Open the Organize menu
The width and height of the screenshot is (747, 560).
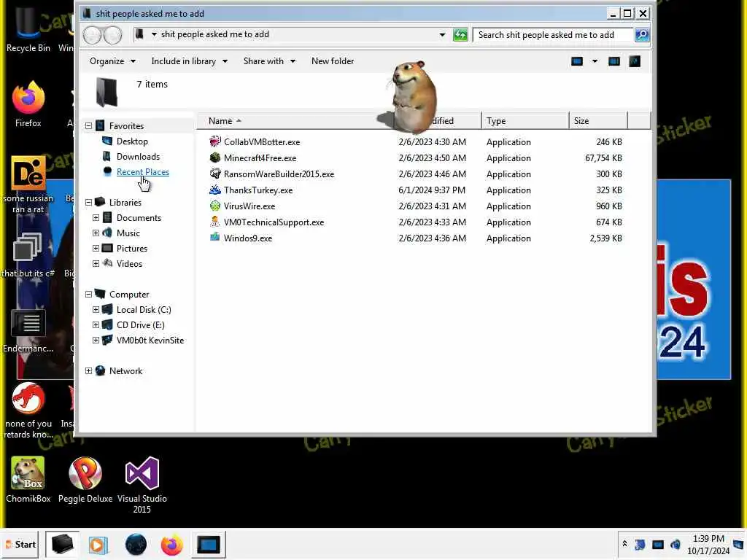[x=112, y=61]
